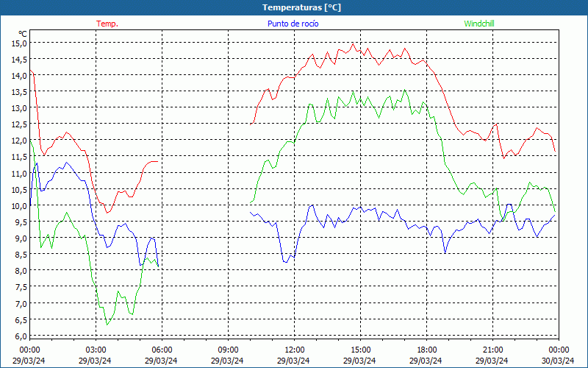The image size is (588, 368).
Task: Click the 13,0 y-axis value
Action: pos(21,108)
